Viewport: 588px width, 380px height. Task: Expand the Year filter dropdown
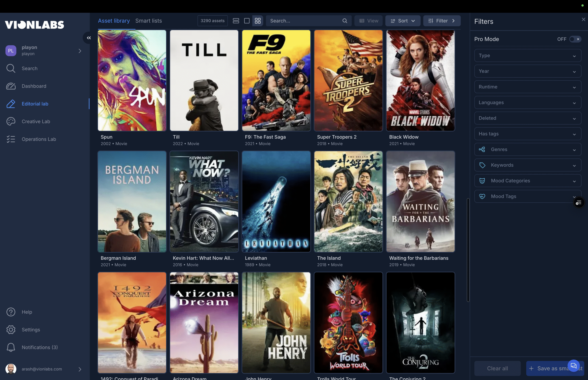click(x=528, y=71)
